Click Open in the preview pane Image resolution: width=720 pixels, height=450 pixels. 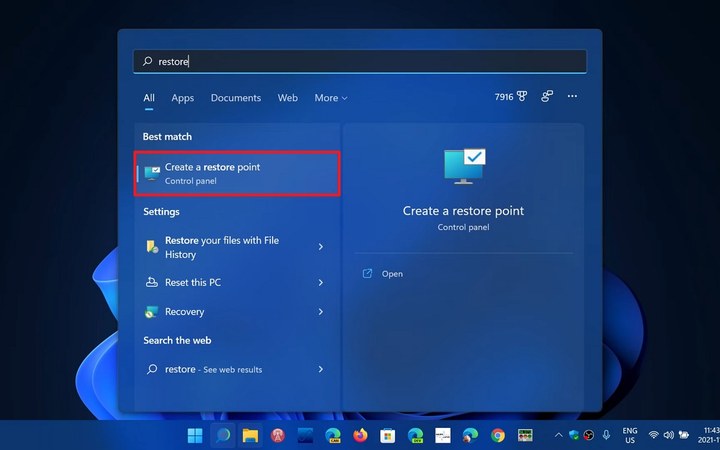coord(392,274)
